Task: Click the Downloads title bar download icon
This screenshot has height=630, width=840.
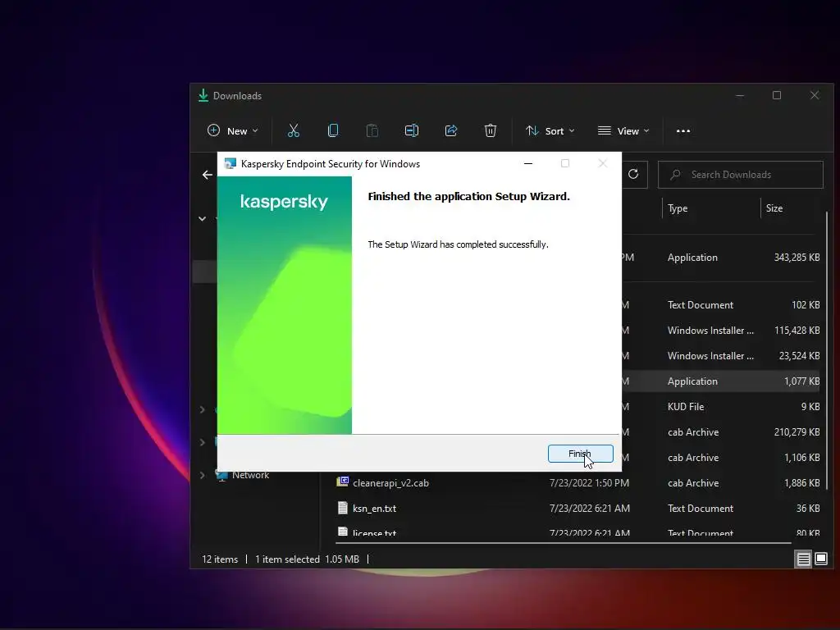Action: tap(203, 96)
